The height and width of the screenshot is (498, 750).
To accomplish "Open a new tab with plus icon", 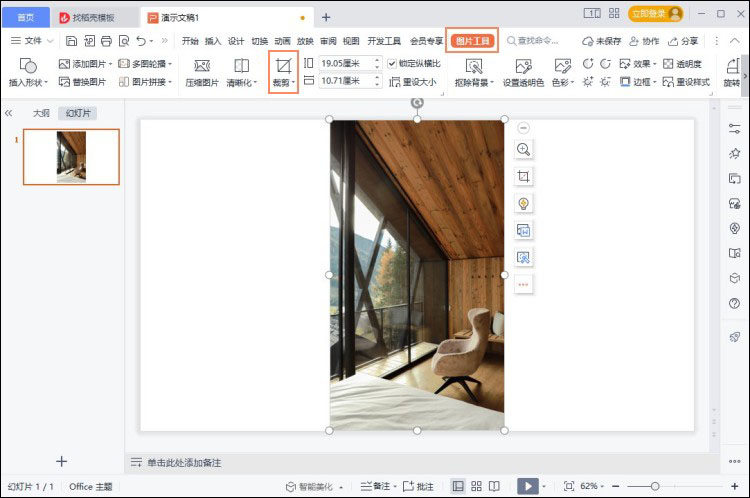I will click(x=326, y=18).
